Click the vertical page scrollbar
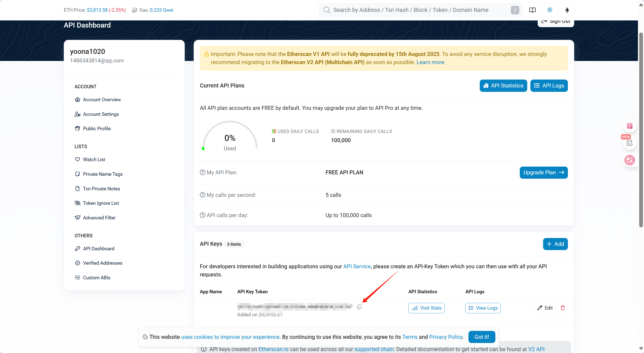This screenshot has height=353, width=644. (x=641, y=130)
